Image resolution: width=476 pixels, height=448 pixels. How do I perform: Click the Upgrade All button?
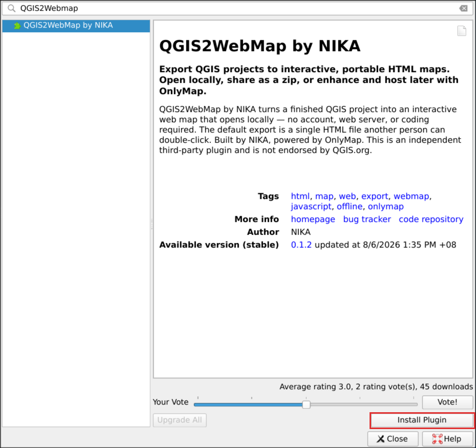pos(180,420)
